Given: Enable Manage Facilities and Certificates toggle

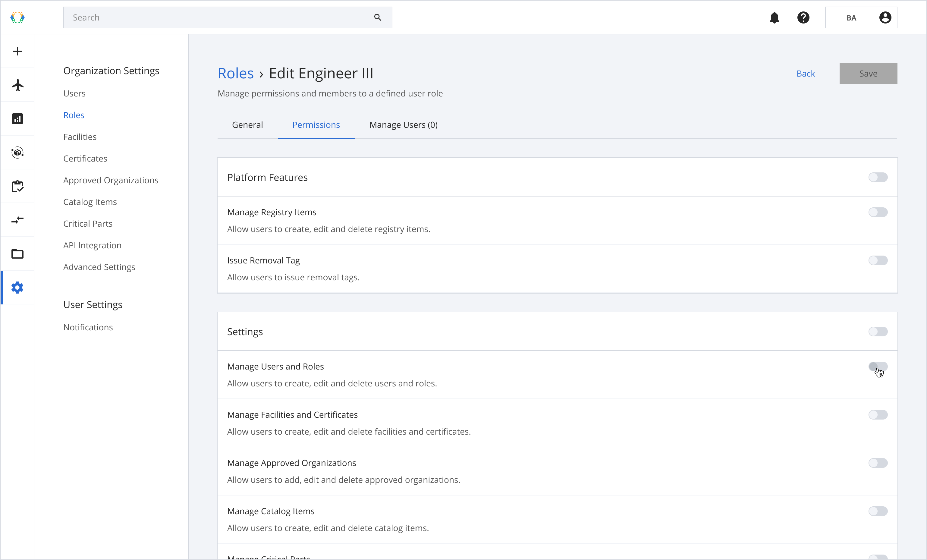Looking at the screenshot, I should point(878,415).
